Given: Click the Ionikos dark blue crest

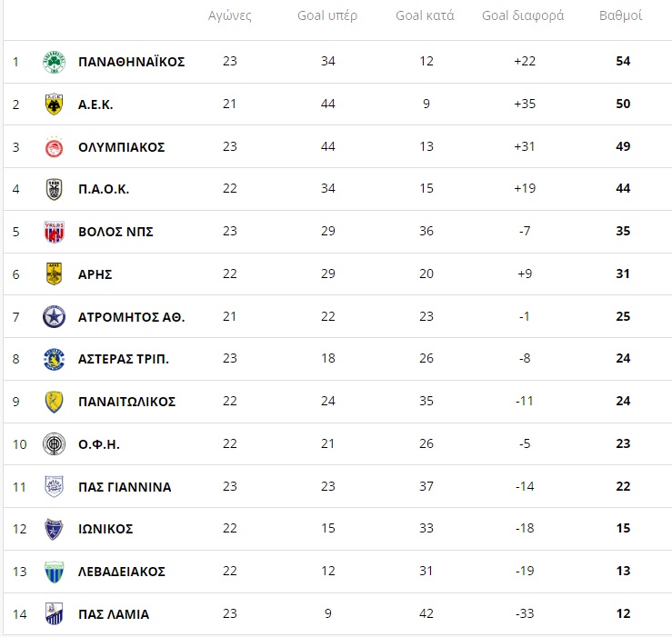Looking at the screenshot, I should [x=54, y=529].
